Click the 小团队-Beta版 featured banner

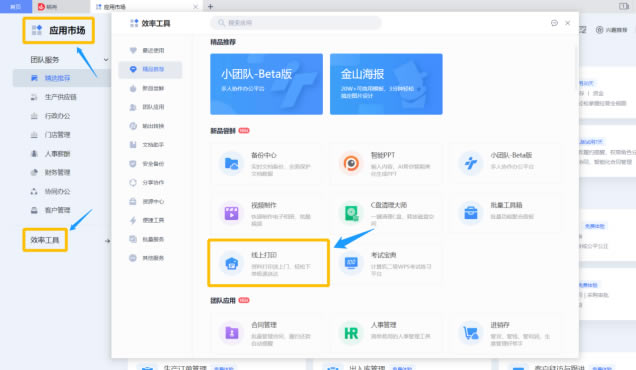[x=266, y=84]
